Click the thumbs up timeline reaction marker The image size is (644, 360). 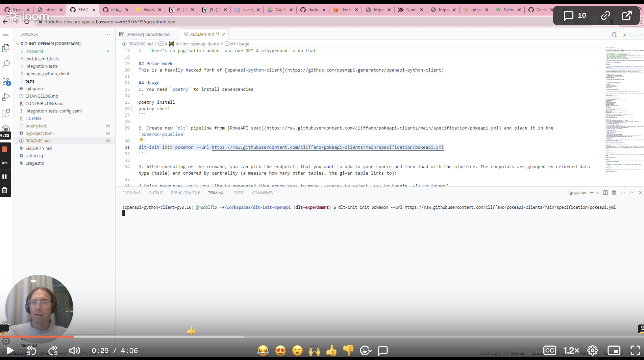tap(191, 331)
